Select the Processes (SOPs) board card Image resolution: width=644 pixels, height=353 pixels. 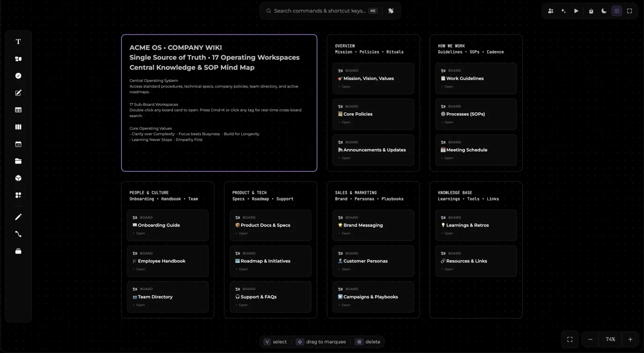pyautogui.click(x=476, y=114)
